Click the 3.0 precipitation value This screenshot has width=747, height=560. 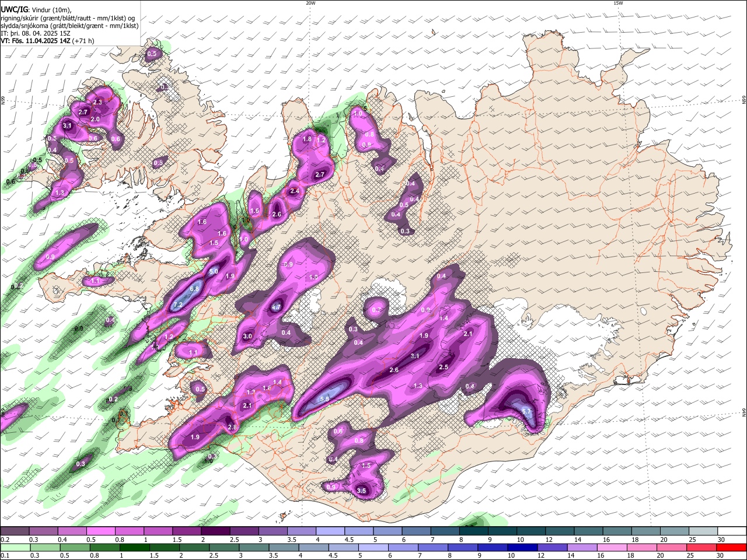(247, 336)
